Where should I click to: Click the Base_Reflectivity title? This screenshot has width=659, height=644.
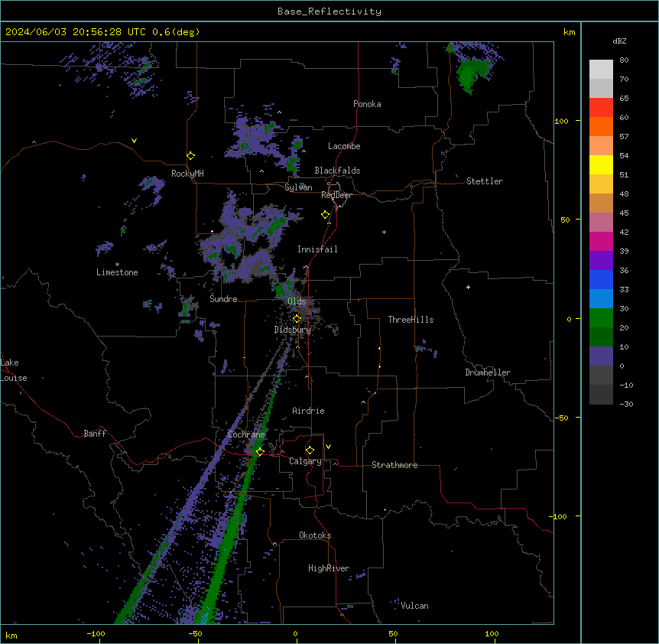coord(329,11)
